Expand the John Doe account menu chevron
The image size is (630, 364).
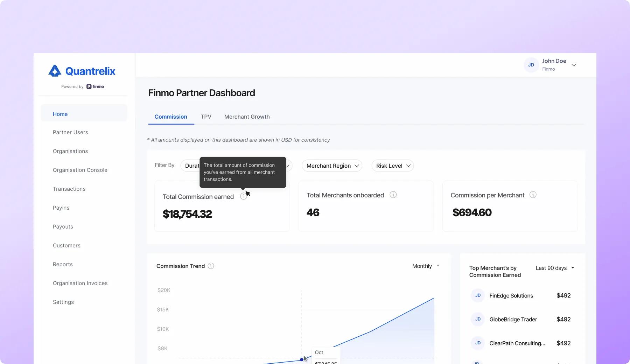point(574,65)
